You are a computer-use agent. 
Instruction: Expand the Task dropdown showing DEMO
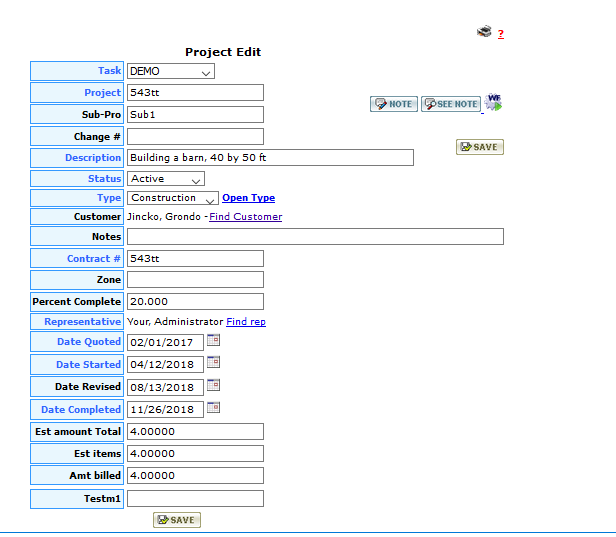tap(171, 71)
